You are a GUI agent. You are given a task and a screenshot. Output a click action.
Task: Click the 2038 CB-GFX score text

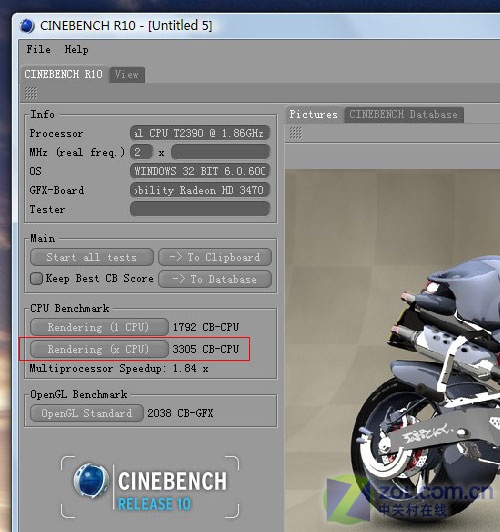(180, 413)
